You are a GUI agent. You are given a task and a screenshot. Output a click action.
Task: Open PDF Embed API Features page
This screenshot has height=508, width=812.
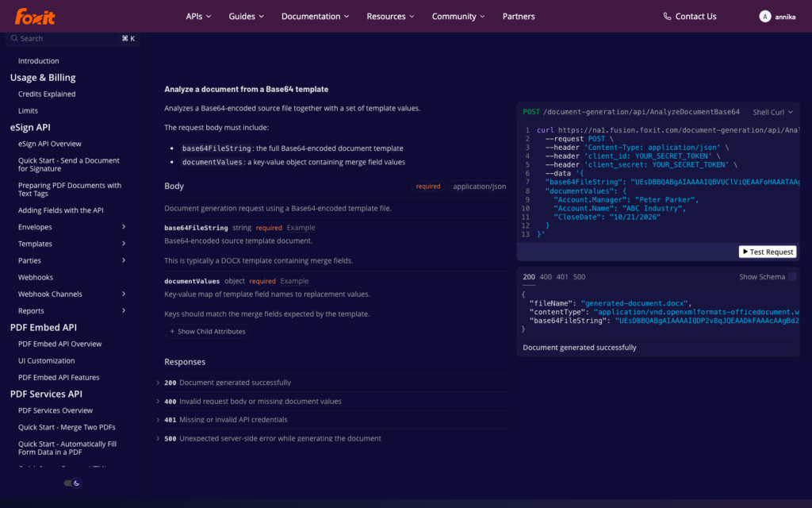click(x=59, y=377)
